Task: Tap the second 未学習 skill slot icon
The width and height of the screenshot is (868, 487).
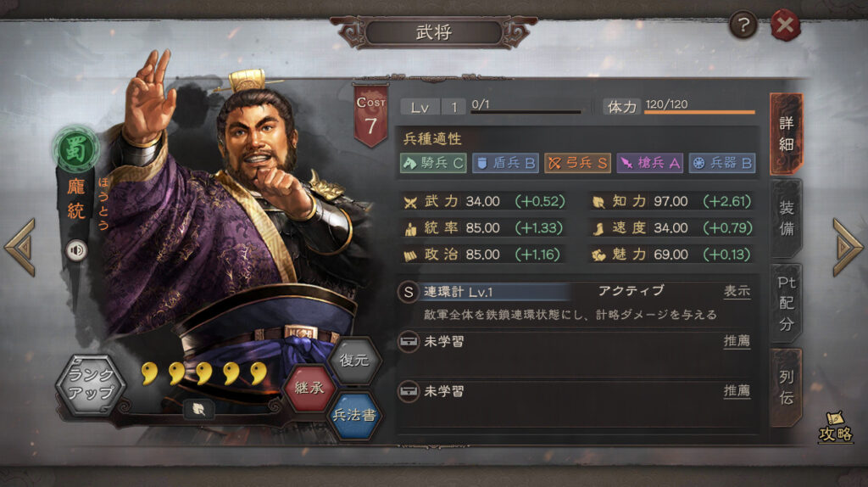Action: [409, 391]
